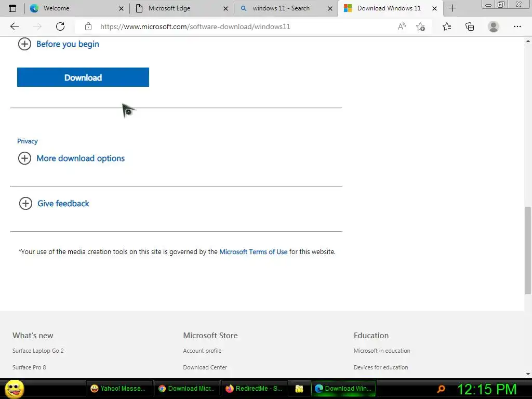Screen dimensions: 532x399
Task: Open Microsoft Terms of Use link
Action: tap(254, 252)
